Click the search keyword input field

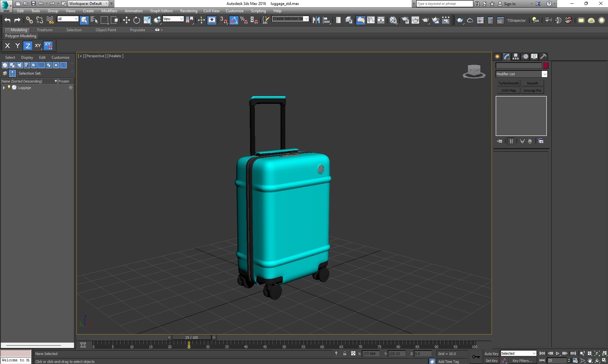coord(444,4)
